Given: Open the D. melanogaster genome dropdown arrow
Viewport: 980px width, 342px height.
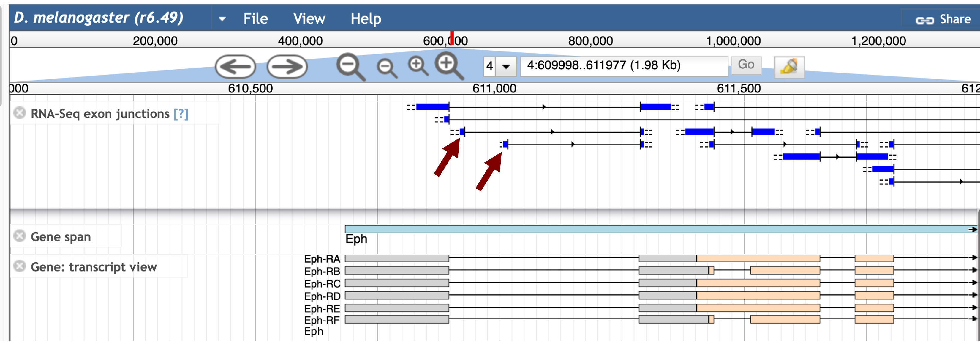Looking at the screenshot, I should [222, 19].
